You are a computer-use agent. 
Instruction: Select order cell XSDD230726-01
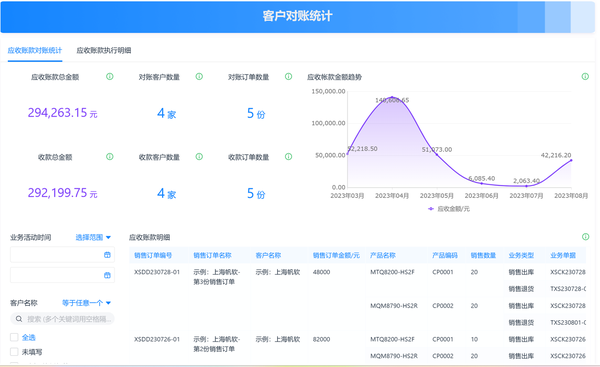(157, 339)
